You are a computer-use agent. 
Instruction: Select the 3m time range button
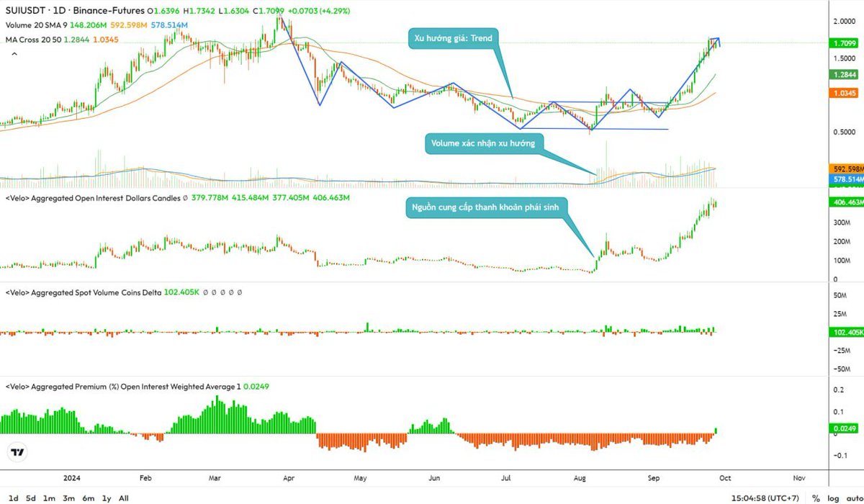coord(68,498)
